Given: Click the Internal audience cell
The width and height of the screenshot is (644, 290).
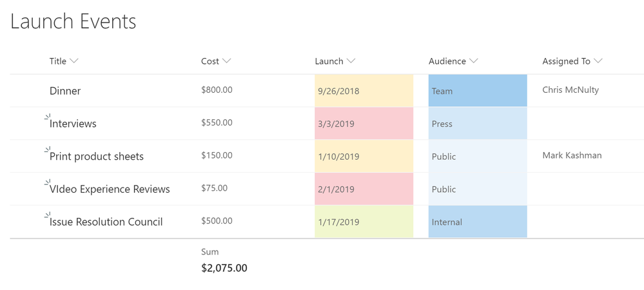Looking at the screenshot, I should [478, 222].
